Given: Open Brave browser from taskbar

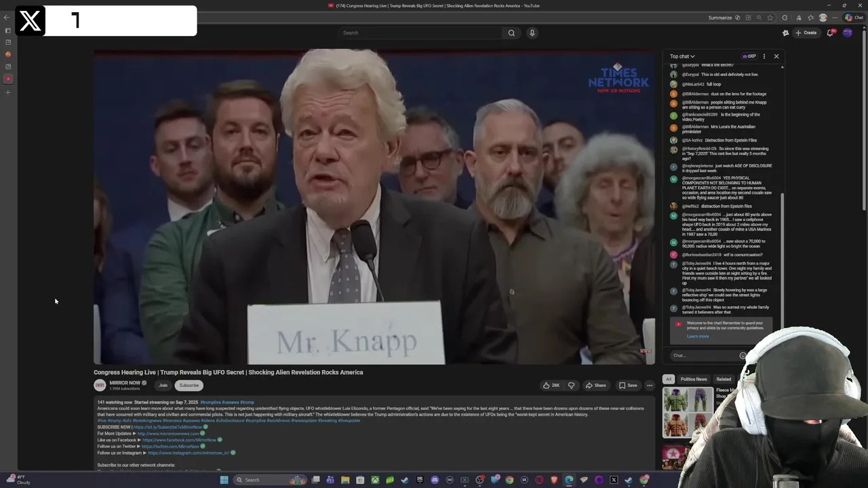Looking at the screenshot, I should coord(554,480).
